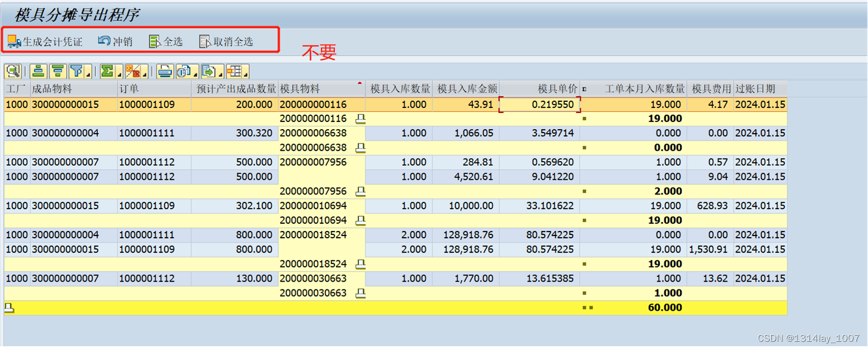Open the export icon's dropdown arrow
The height and width of the screenshot is (349, 868).
(x=216, y=74)
